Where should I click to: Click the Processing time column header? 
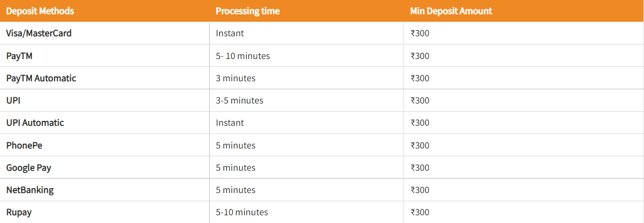248,11
